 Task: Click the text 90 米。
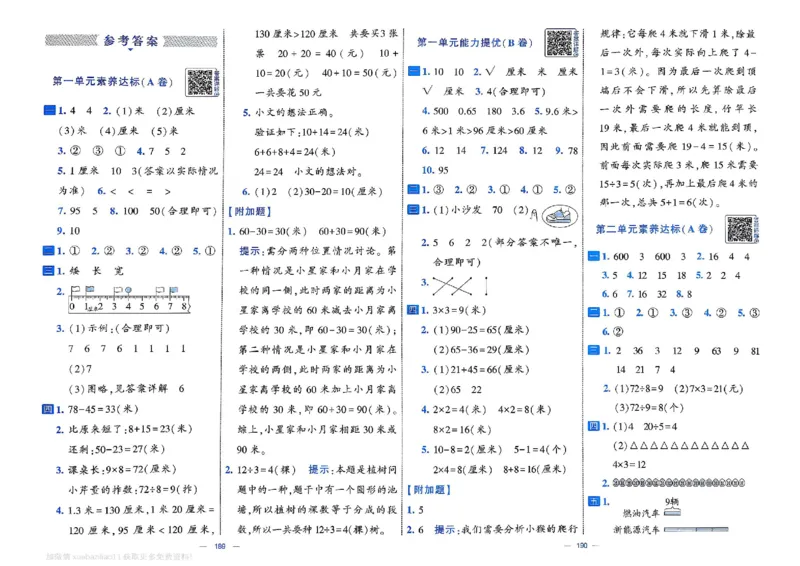pyautogui.click(x=251, y=450)
